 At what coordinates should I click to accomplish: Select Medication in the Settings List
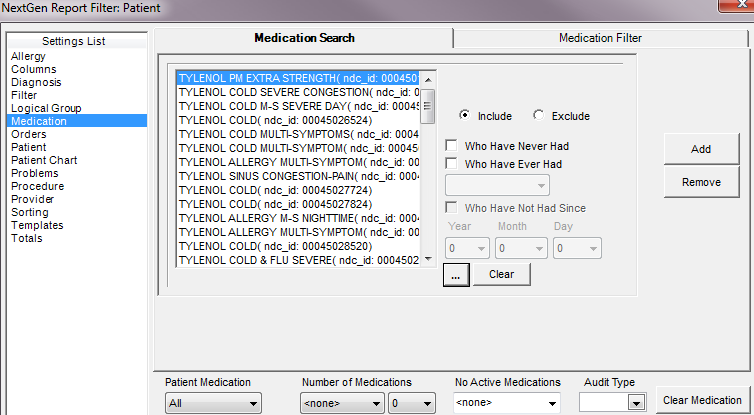pyautogui.click(x=77, y=121)
